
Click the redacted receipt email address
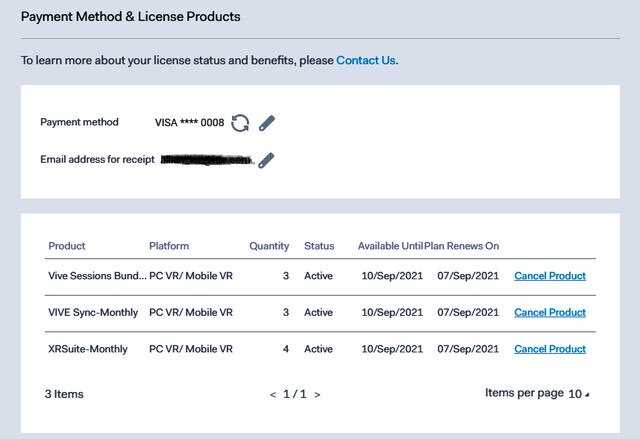pyautogui.click(x=207, y=160)
